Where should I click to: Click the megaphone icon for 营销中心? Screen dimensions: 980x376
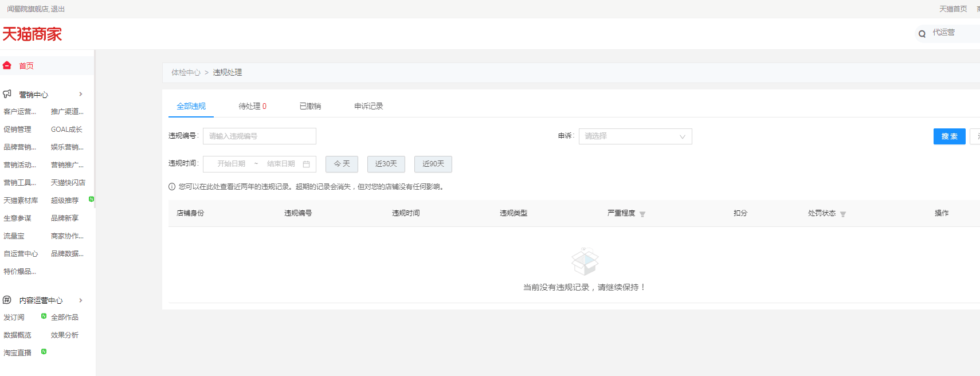tap(7, 94)
